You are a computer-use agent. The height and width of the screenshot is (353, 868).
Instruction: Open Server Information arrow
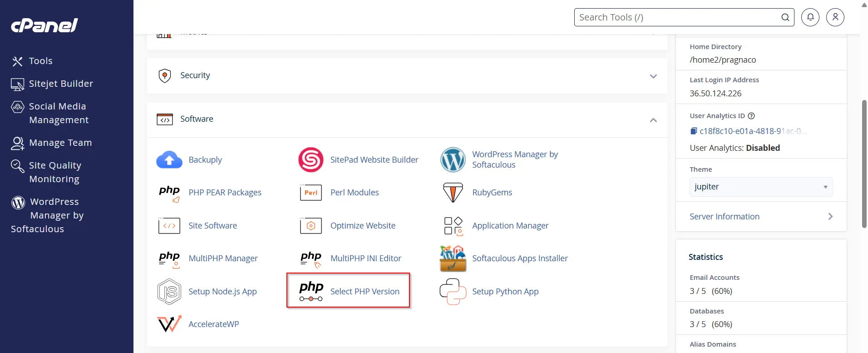click(830, 217)
